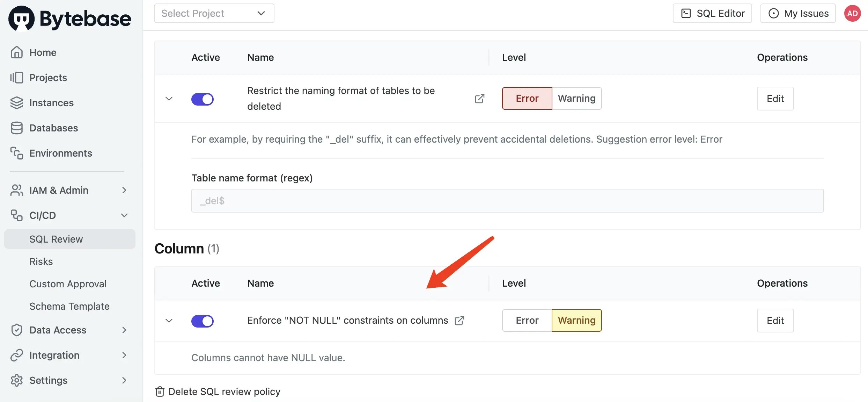868x402 pixels.
Task: Open the SQL Editor
Action: 712,13
